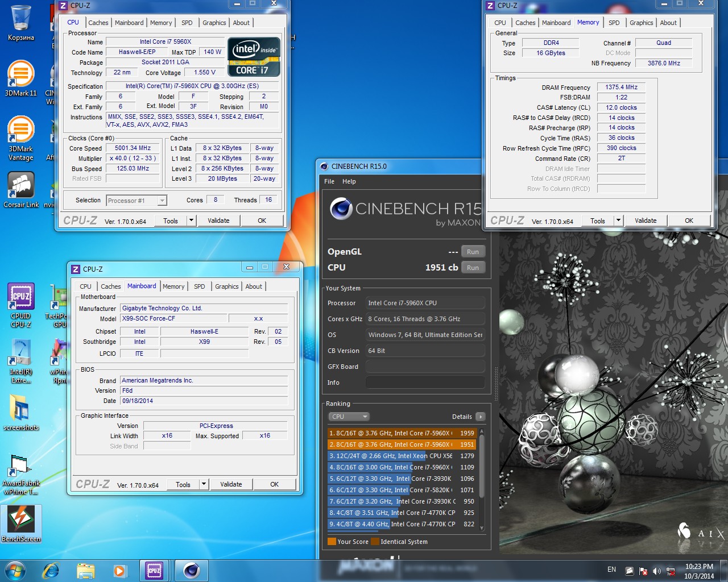Image resolution: width=728 pixels, height=582 pixels.
Task: Open the media player taskbar icon
Action: point(119,571)
